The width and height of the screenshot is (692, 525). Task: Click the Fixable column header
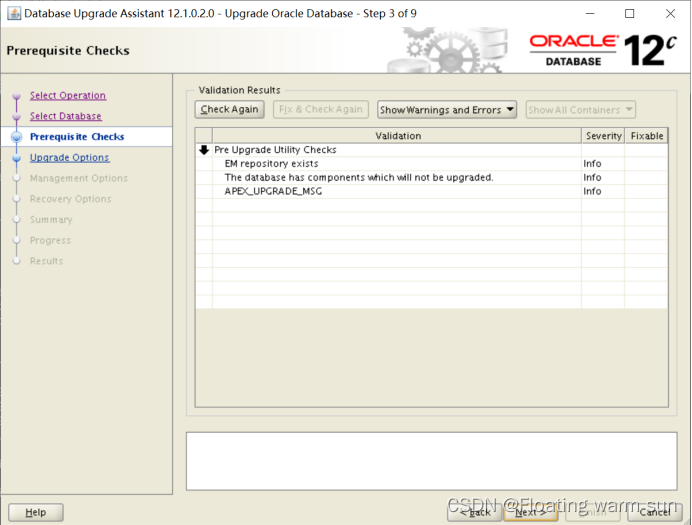coord(647,136)
